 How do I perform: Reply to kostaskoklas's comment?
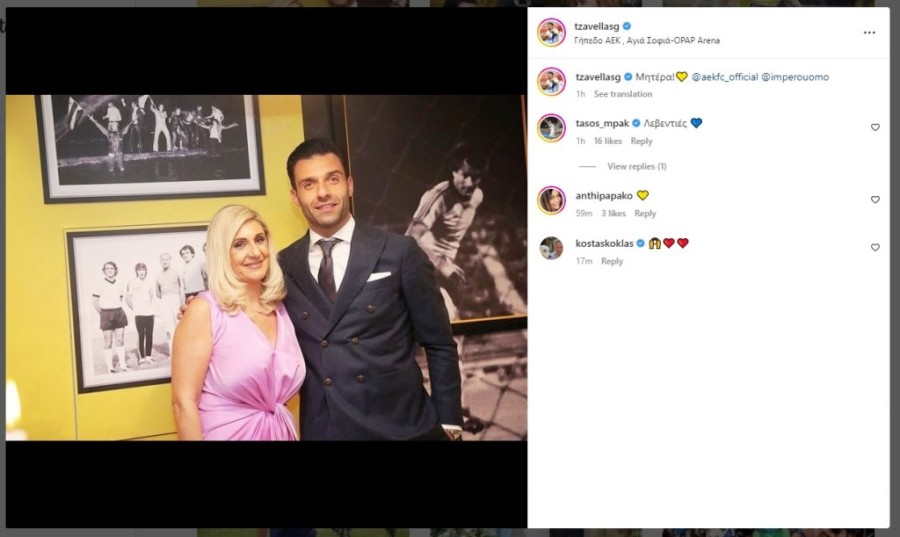612,261
